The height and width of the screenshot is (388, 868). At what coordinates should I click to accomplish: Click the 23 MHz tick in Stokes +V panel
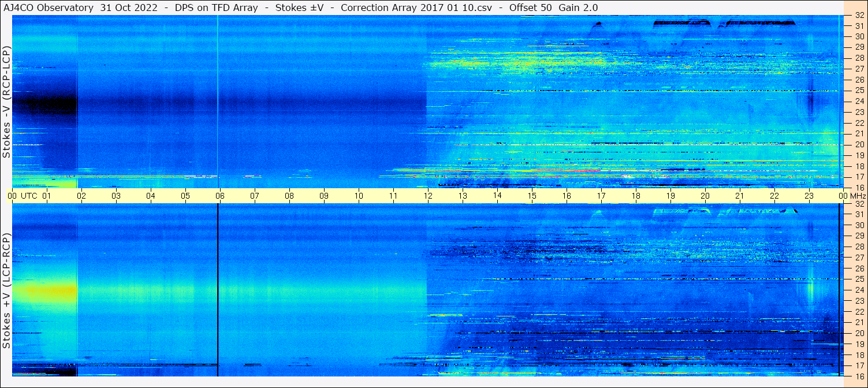pyautogui.click(x=859, y=301)
